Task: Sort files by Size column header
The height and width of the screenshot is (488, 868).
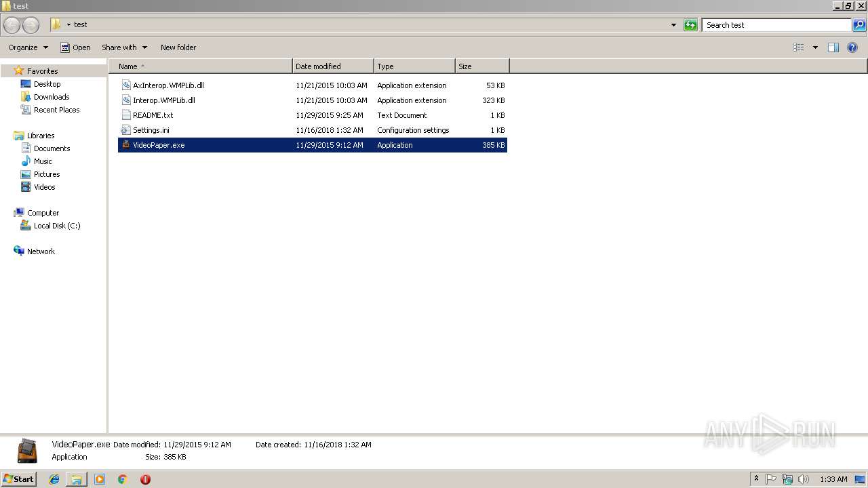Action: click(482, 66)
